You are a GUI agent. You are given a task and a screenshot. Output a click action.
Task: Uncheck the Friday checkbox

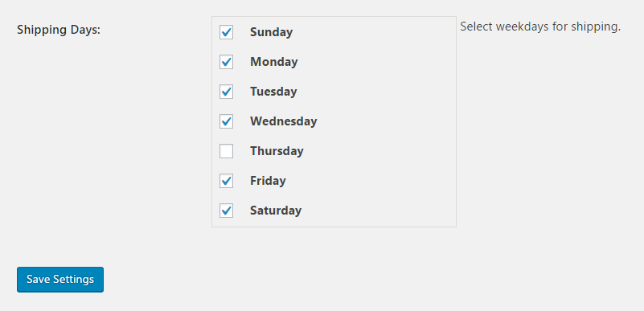pos(226,181)
